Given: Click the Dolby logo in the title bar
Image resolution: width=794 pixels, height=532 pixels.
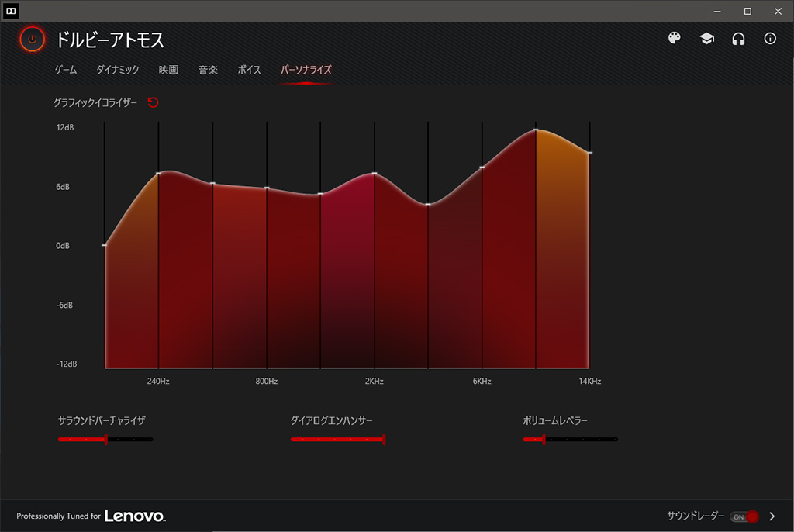Looking at the screenshot, I should (11, 11).
